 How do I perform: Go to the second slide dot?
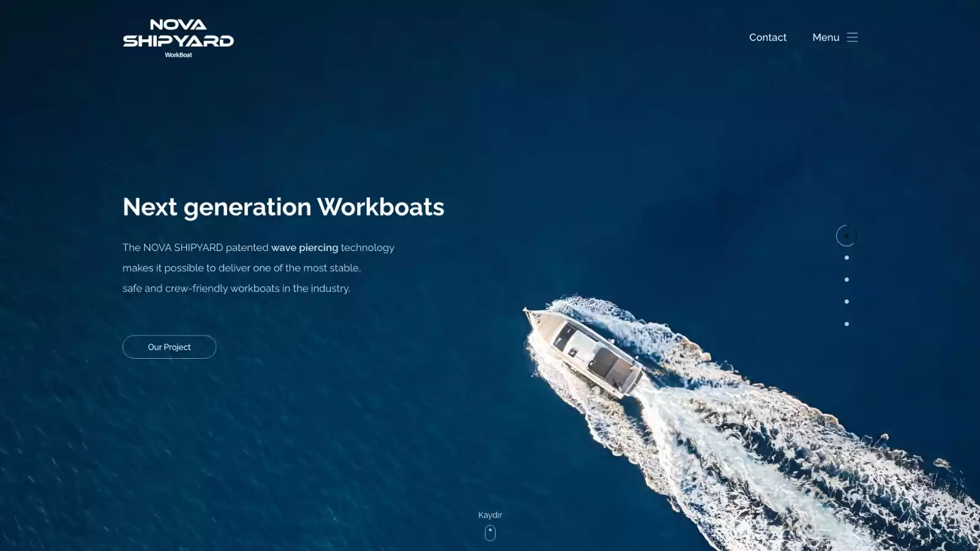point(846,258)
